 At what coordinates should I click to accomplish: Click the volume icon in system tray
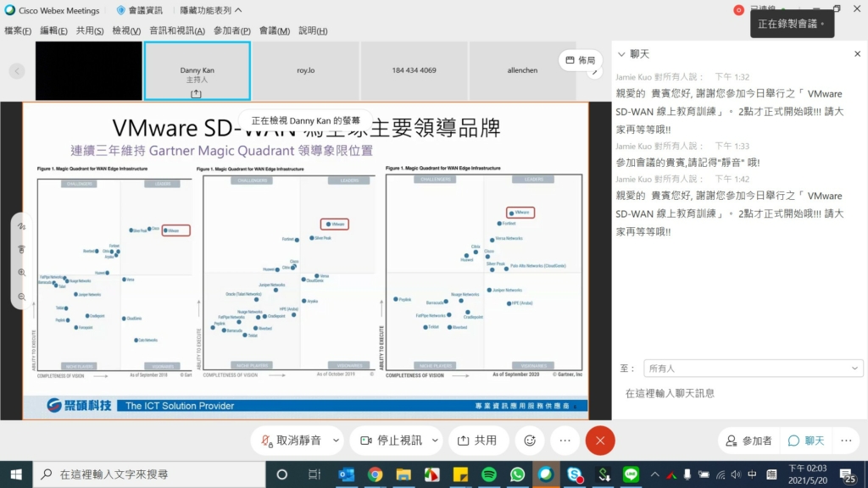tap(736, 474)
